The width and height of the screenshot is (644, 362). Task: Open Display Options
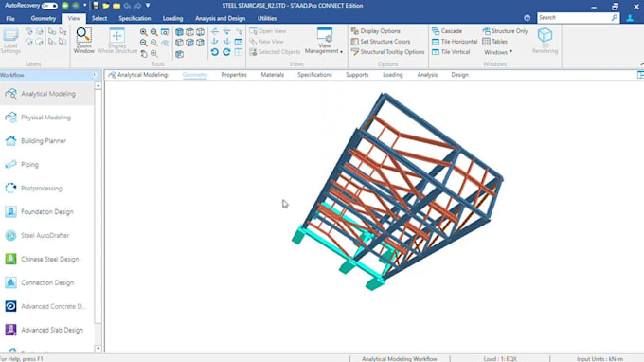375,31
